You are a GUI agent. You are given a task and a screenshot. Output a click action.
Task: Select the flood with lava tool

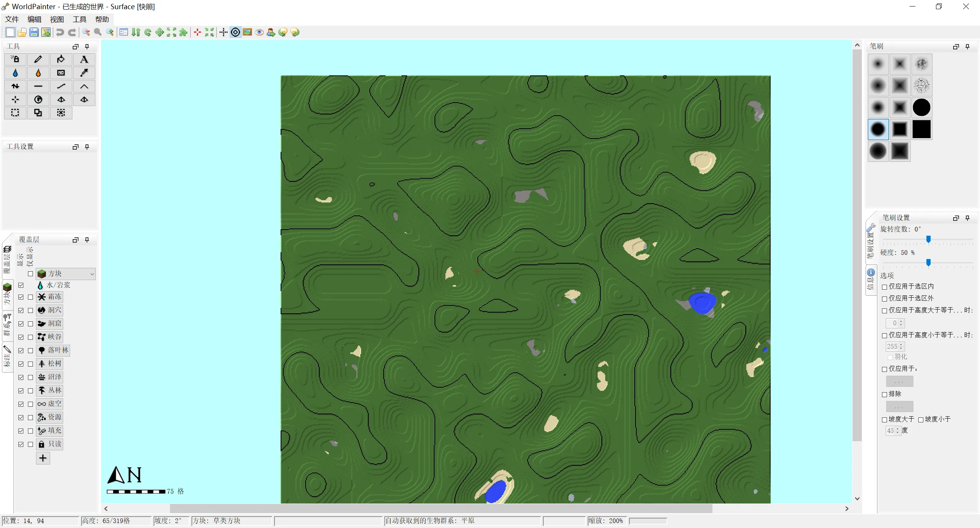38,73
